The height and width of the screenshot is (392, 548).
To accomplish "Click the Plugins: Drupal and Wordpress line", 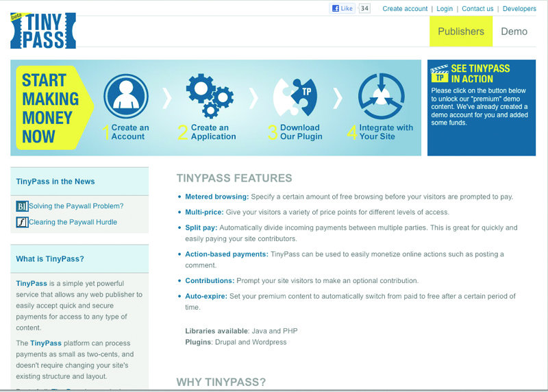I will point(236,342).
